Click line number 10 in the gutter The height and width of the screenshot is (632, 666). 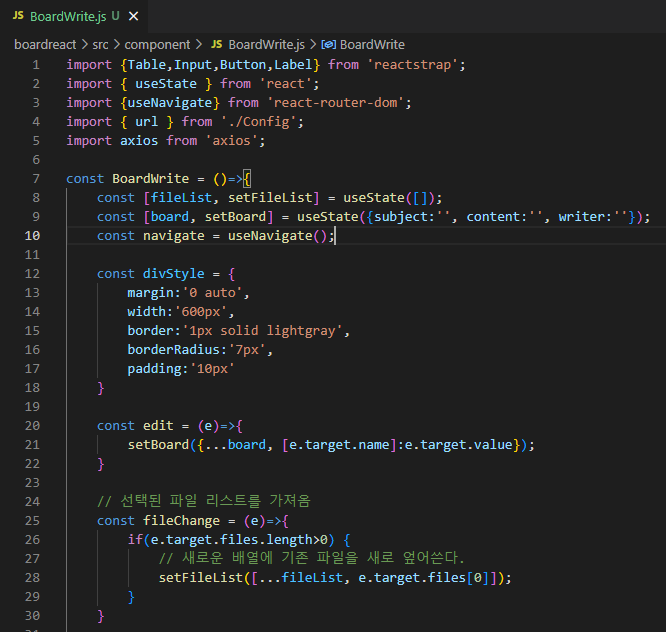click(x=32, y=236)
